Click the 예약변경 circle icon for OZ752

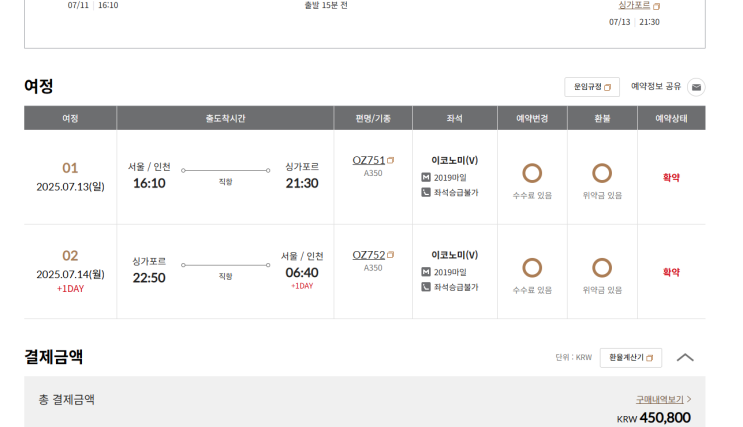coord(532,268)
